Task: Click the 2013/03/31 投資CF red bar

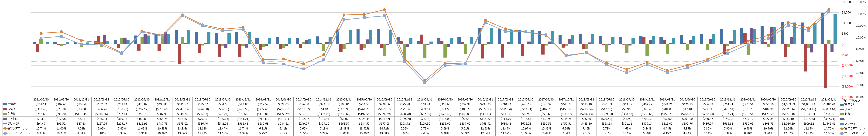Action: tap(179, 54)
